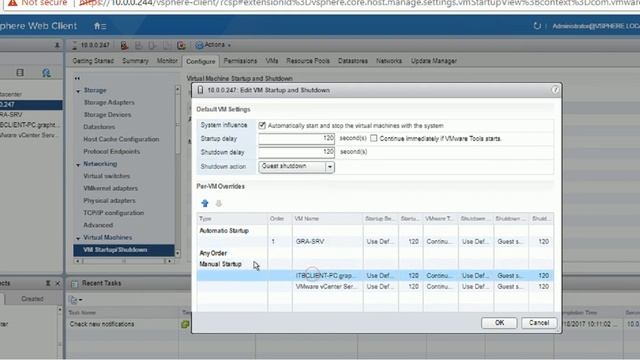Click the Order column header
The image size is (640, 360).
click(280, 219)
